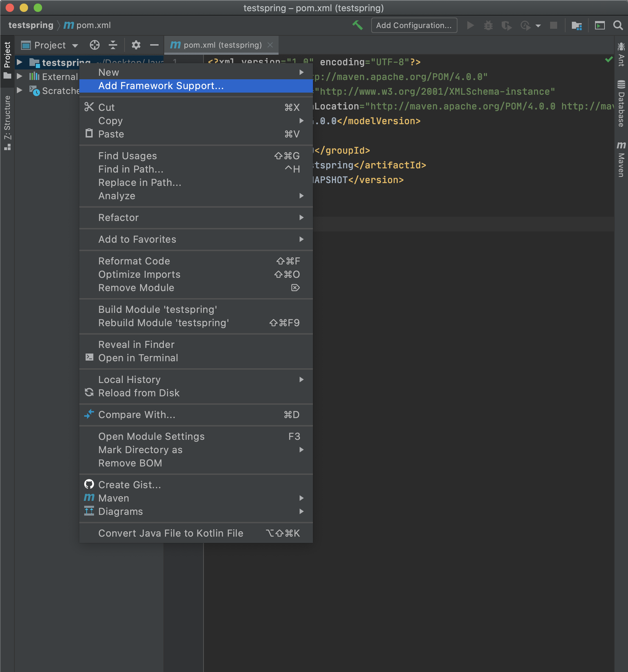
Task: Open the Analyze submenu
Action: (x=196, y=196)
